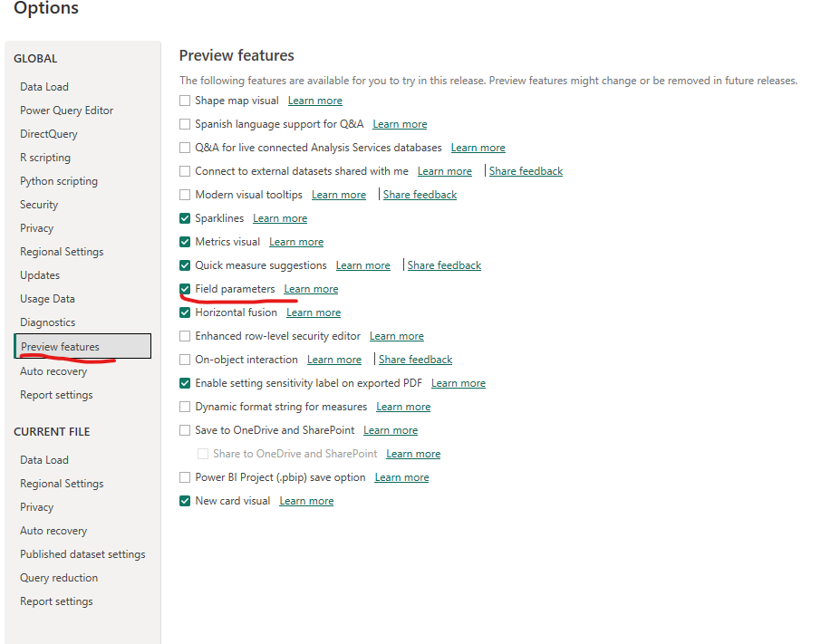The width and height of the screenshot is (821, 644).
Task: Open Learn more for Horizontal fusion
Action: (x=314, y=312)
